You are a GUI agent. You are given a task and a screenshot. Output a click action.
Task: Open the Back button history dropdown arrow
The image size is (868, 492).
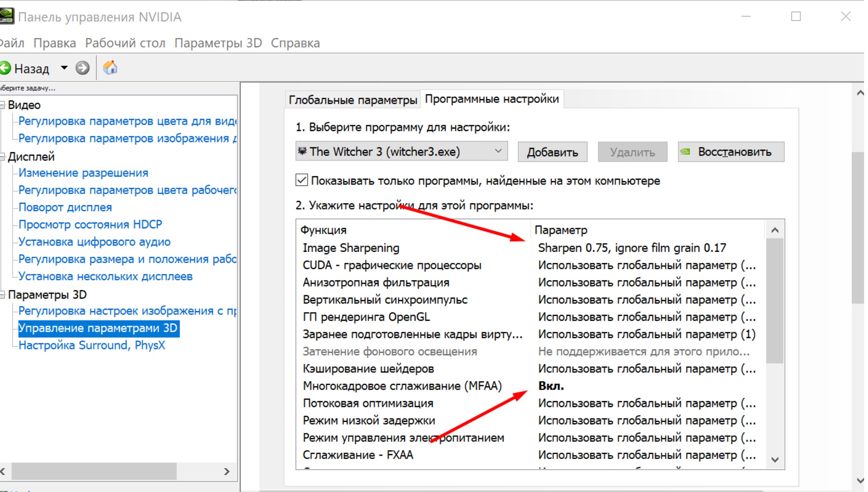click(64, 67)
